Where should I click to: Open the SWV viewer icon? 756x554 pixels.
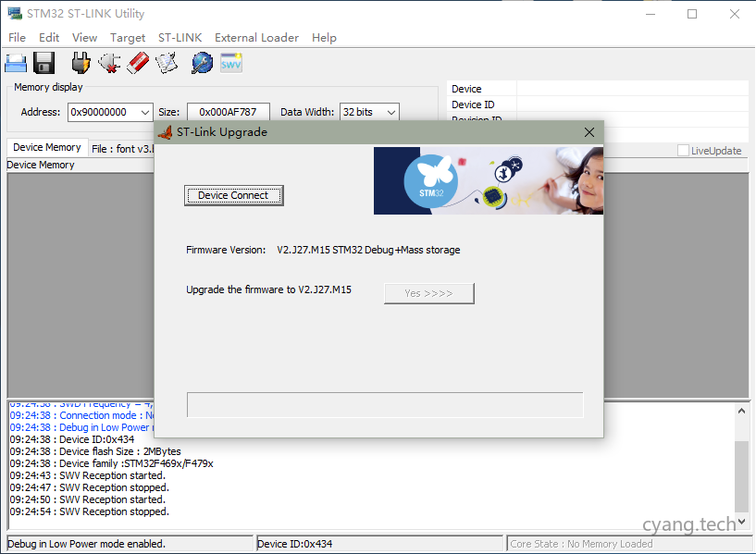click(x=230, y=63)
